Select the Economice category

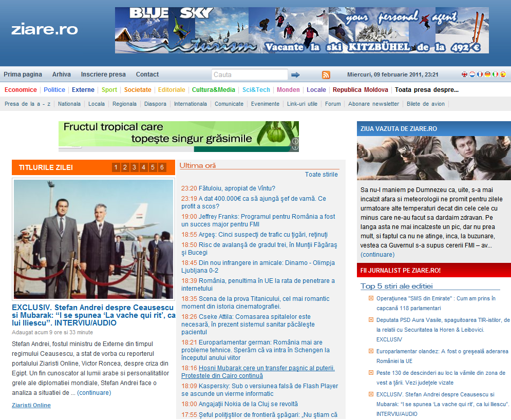pyautogui.click(x=21, y=90)
